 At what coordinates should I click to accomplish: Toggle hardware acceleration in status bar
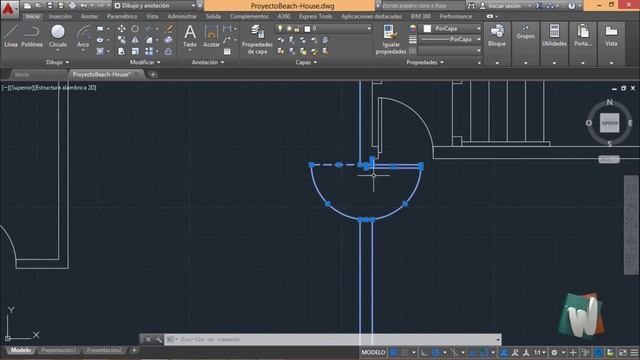coord(599,352)
